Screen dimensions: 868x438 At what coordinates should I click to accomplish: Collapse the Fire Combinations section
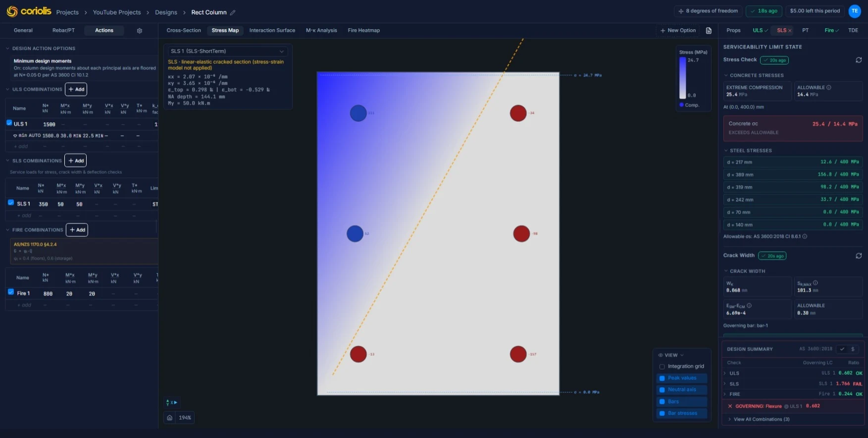[7, 230]
